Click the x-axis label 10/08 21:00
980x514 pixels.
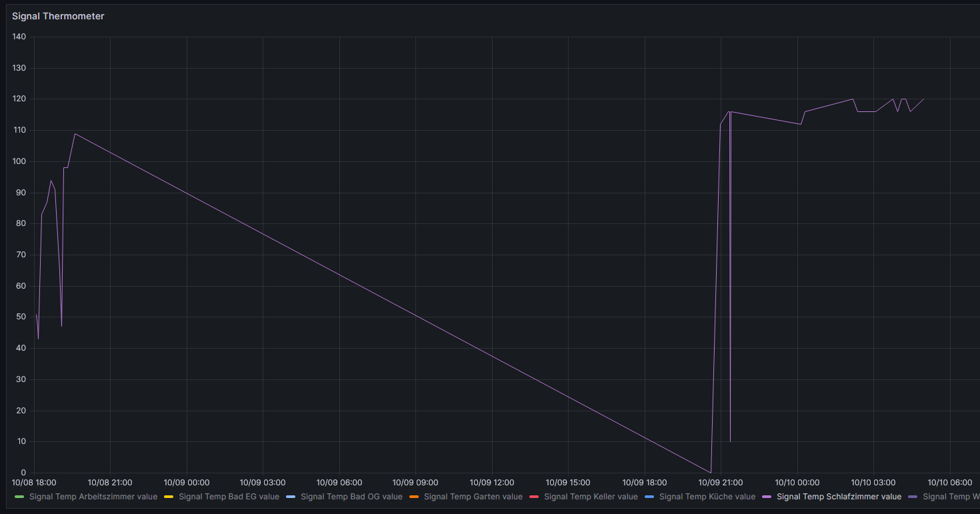pos(110,482)
